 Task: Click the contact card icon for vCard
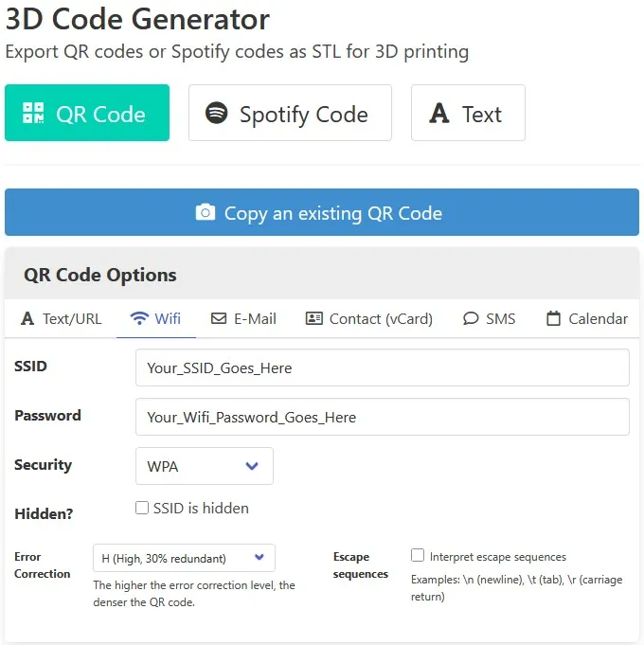click(313, 318)
